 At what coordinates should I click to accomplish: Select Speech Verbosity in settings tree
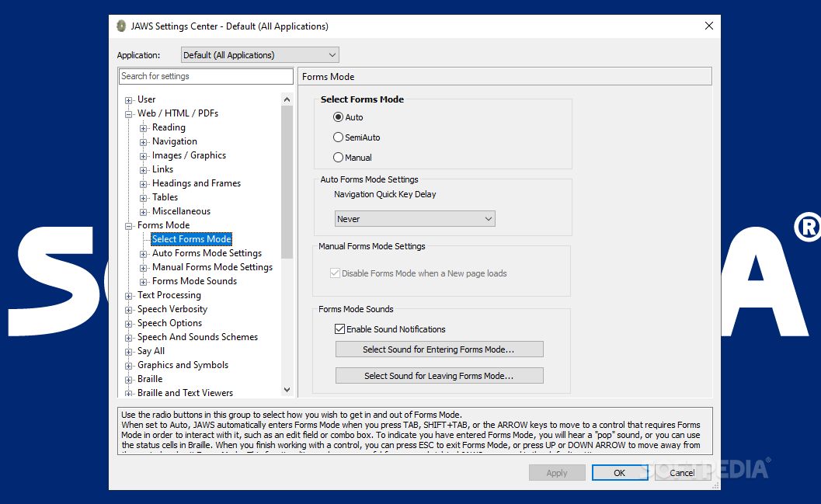click(172, 309)
